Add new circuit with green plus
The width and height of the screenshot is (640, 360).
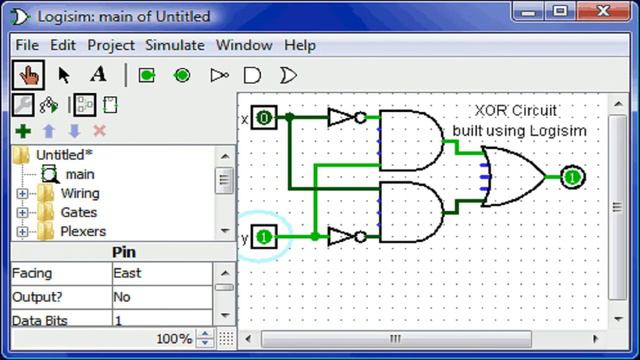pyautogui.click(x=23, y=131)
